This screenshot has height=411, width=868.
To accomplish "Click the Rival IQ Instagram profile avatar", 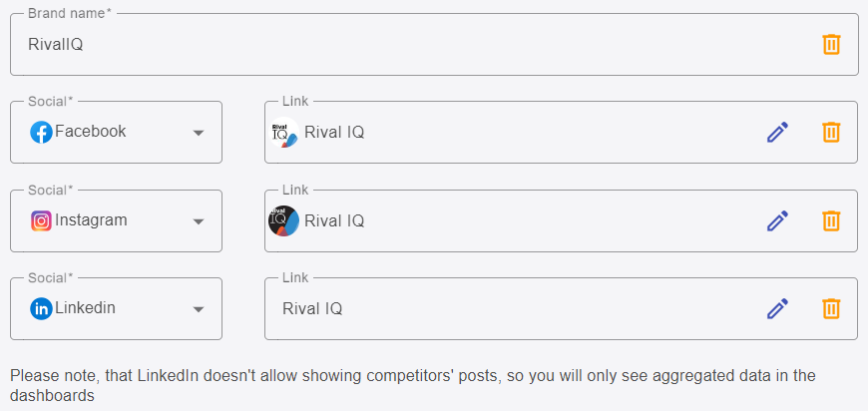I will pyautogui.click(x=284, y=220).
